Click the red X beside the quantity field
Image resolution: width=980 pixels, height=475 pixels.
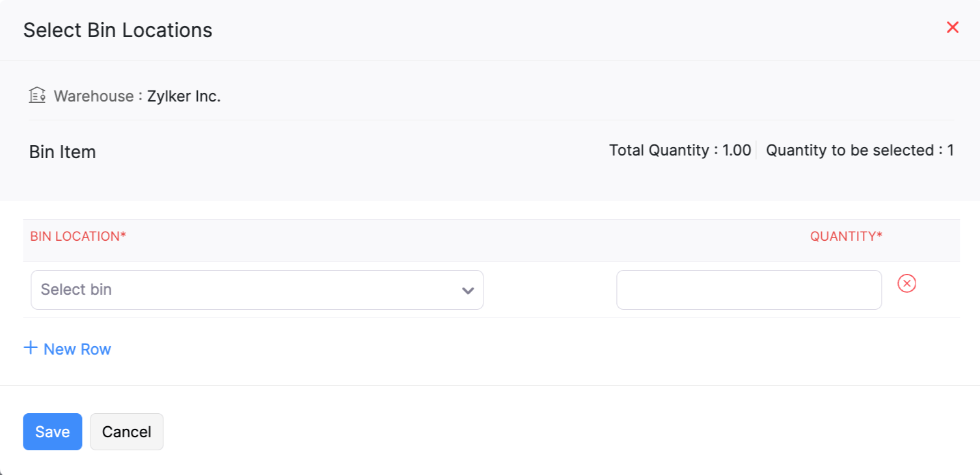[x=906, y=284]
